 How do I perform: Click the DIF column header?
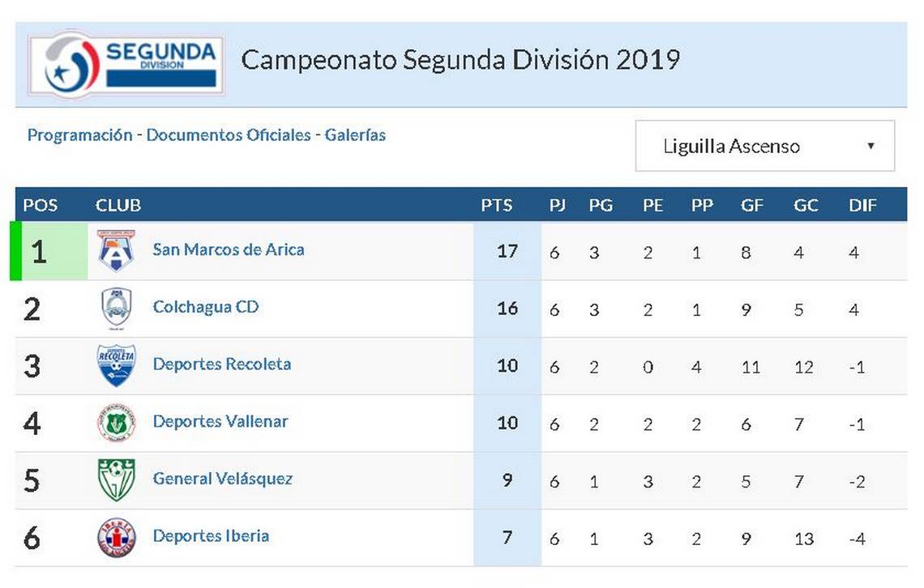tap(862, 206)
